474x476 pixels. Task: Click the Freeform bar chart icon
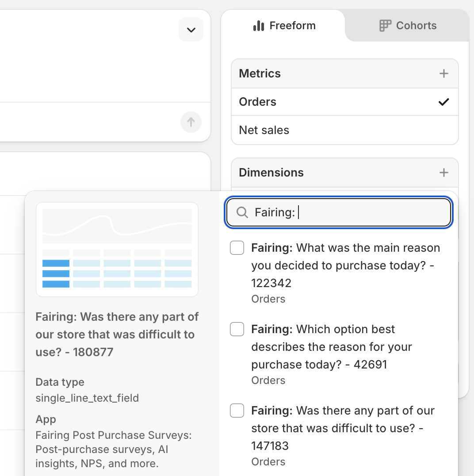click(x=259, y=26)
